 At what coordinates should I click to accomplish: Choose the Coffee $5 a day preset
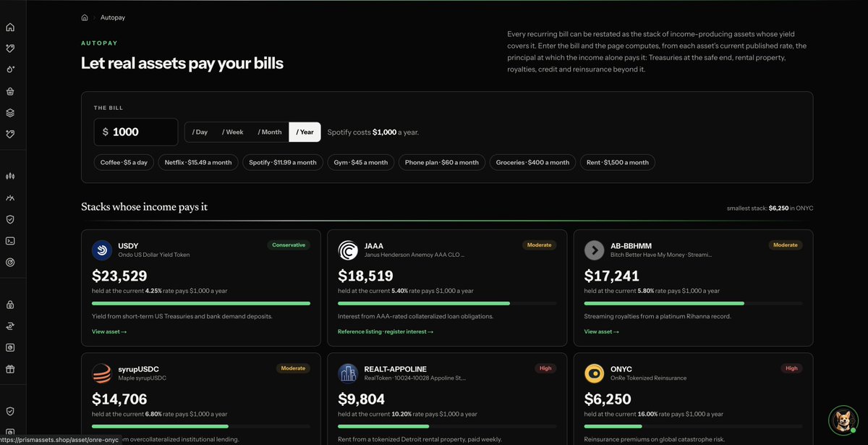124,162
